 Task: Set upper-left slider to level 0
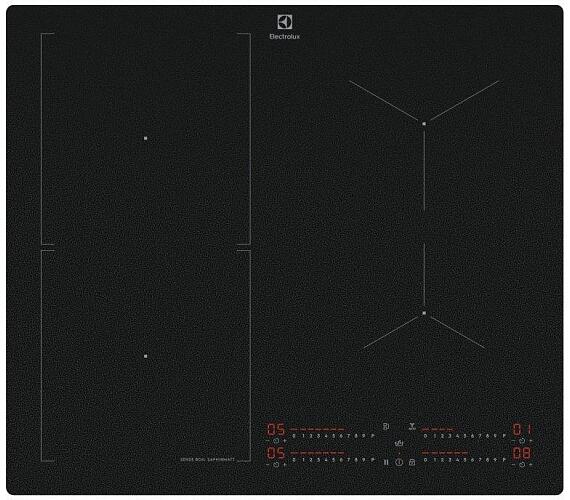point(294,436)
